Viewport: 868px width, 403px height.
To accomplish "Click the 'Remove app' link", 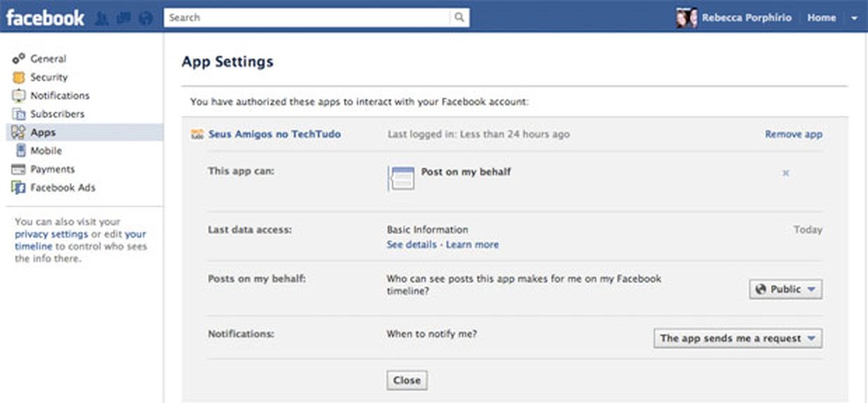I will click(x=793, y=134).
